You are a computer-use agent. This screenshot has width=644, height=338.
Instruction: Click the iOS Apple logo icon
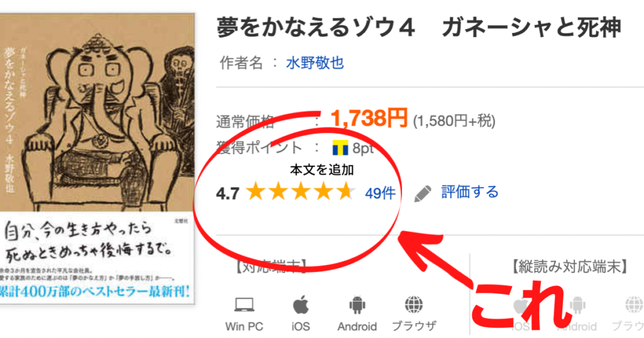tap(301, 305)
